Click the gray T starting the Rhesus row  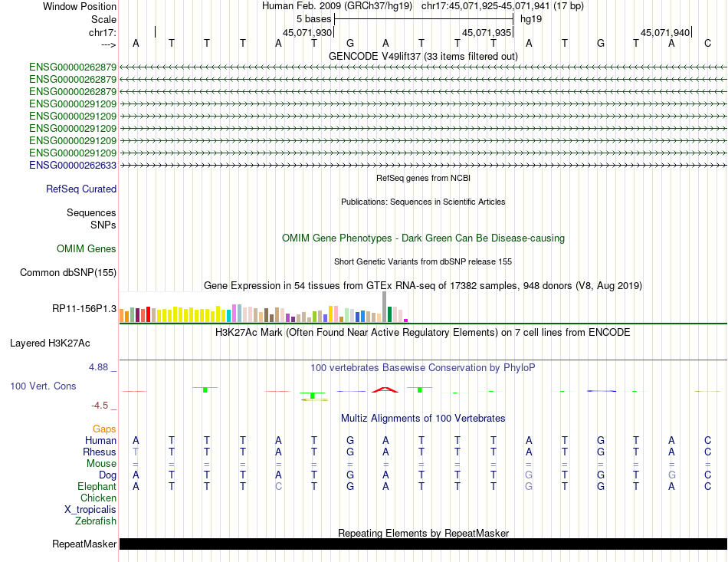tap(136, 452)
